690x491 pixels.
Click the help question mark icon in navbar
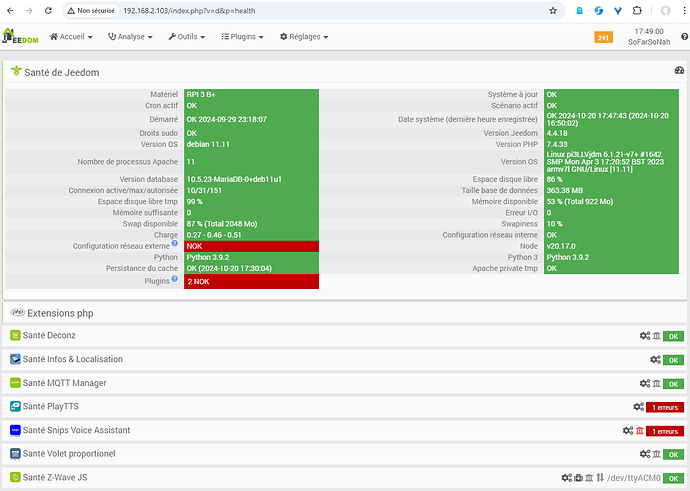pos(684,37)
